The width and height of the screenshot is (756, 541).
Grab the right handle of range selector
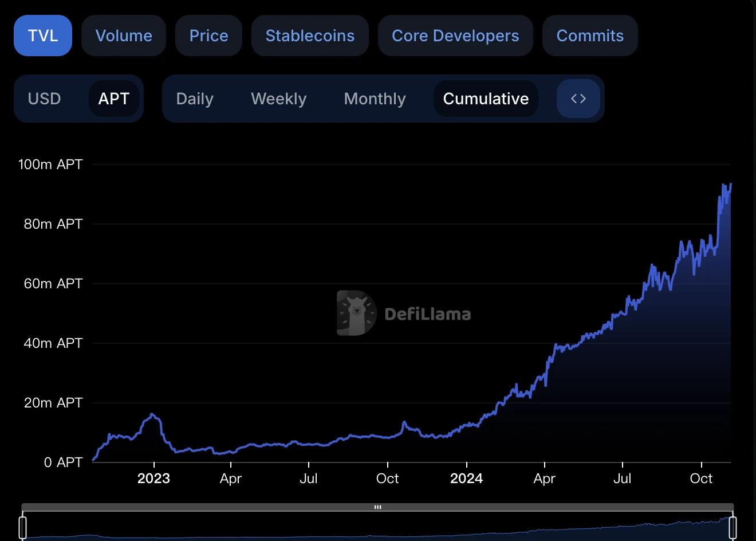pyautogui.click(x=732, y=527)
